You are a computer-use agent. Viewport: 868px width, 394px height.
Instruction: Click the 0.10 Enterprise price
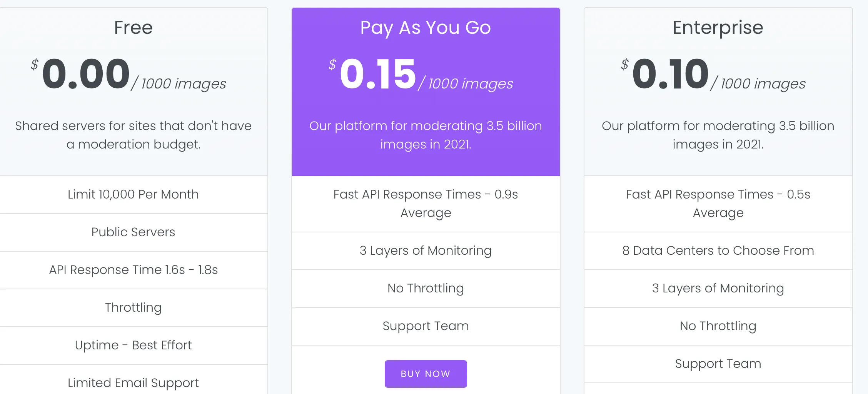(x=670, y=74)
